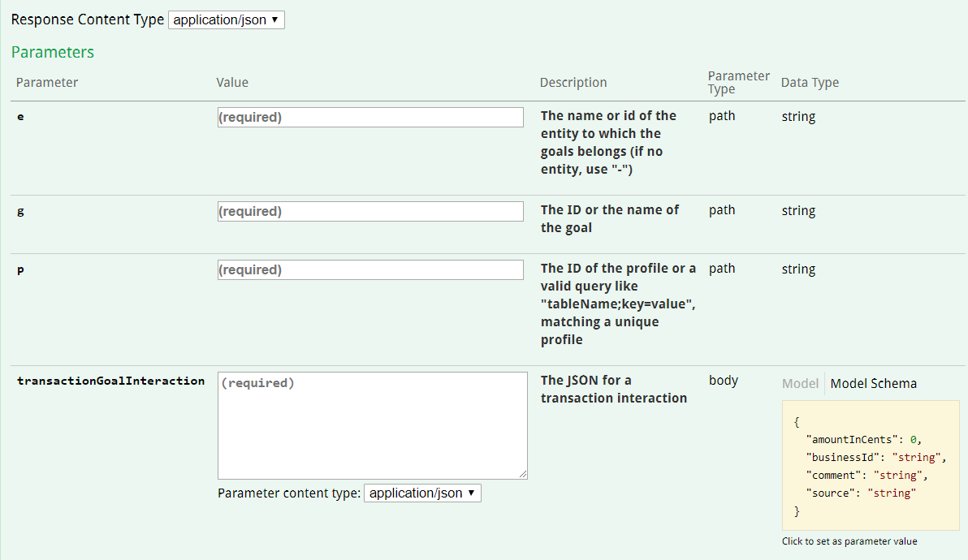Click the Value column header
The image size is (968, 560).
click(232, 83)
